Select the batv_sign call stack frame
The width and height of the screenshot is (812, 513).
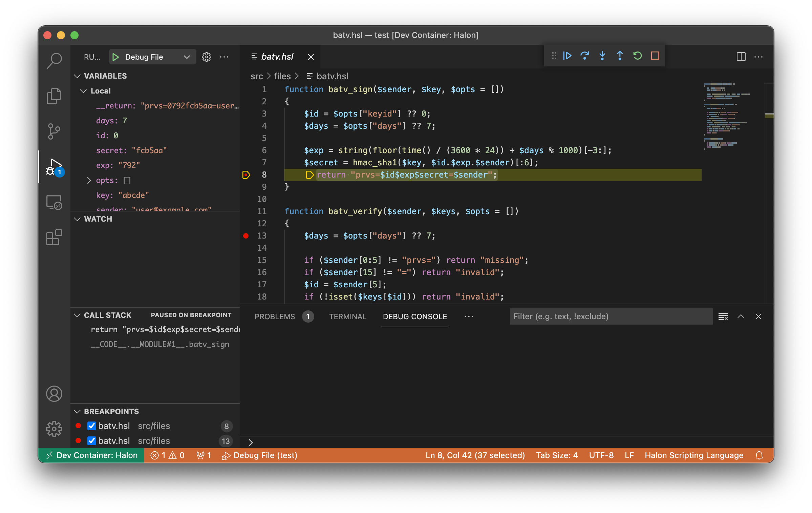point(160,344)
